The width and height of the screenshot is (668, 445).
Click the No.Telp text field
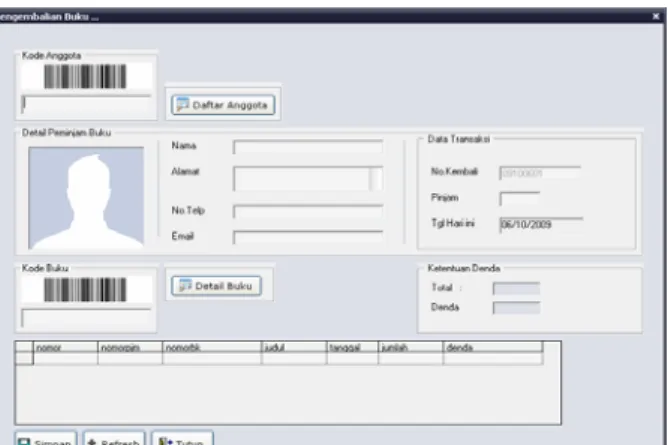tap(308, 212)
